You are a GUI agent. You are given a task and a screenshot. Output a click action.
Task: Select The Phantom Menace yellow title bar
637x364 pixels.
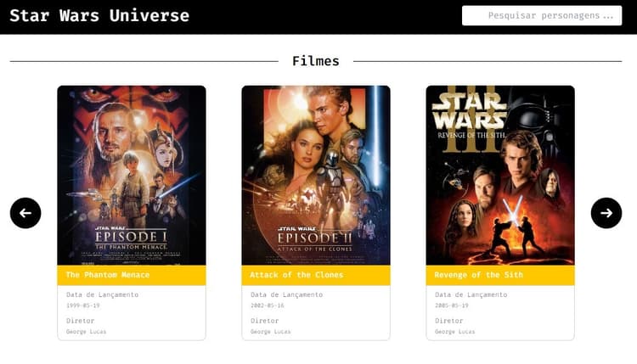[x=132, y=275]
